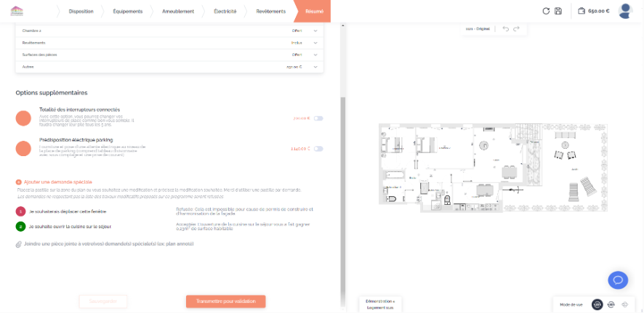644x313 pixels.
Task: Click the floor plan drawing
Action: click(x=493, y=167)
